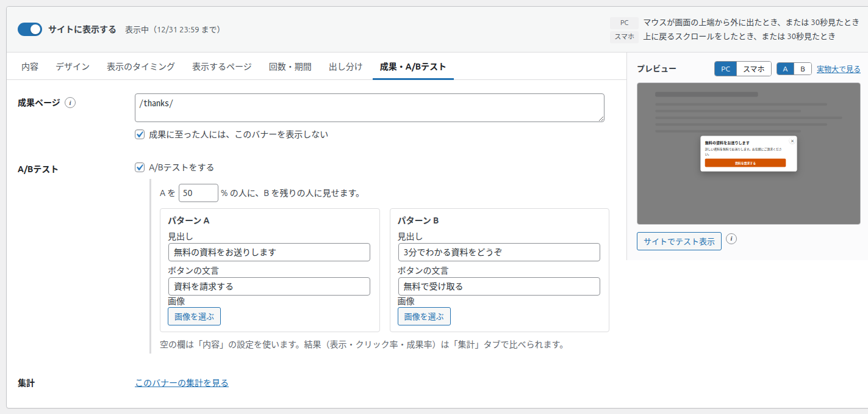Click the サイトでテスト表示 button
The height and width of the screenshot is (414, 868).
point(679,241)
